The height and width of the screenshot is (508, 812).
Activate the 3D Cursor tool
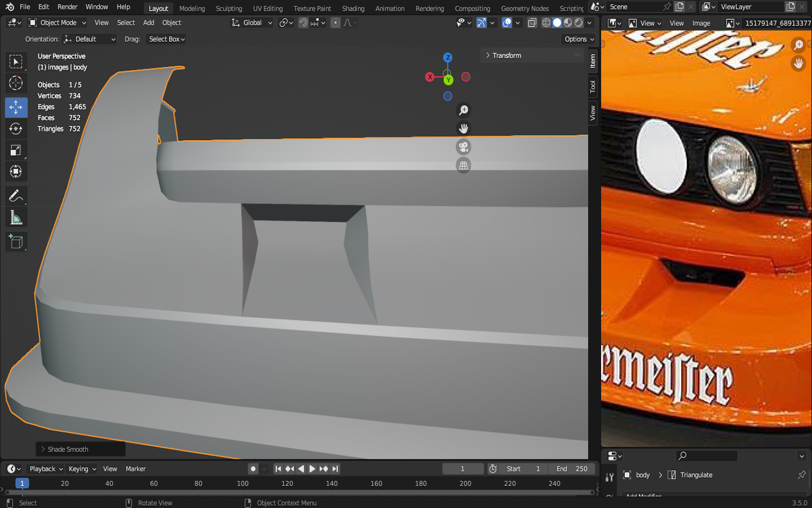point(16,83)
